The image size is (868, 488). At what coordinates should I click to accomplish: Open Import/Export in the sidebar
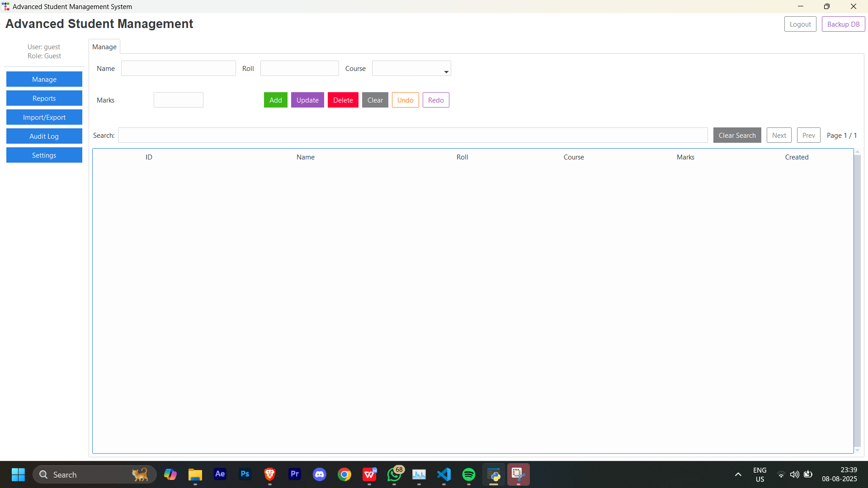(x=44, y=117)
